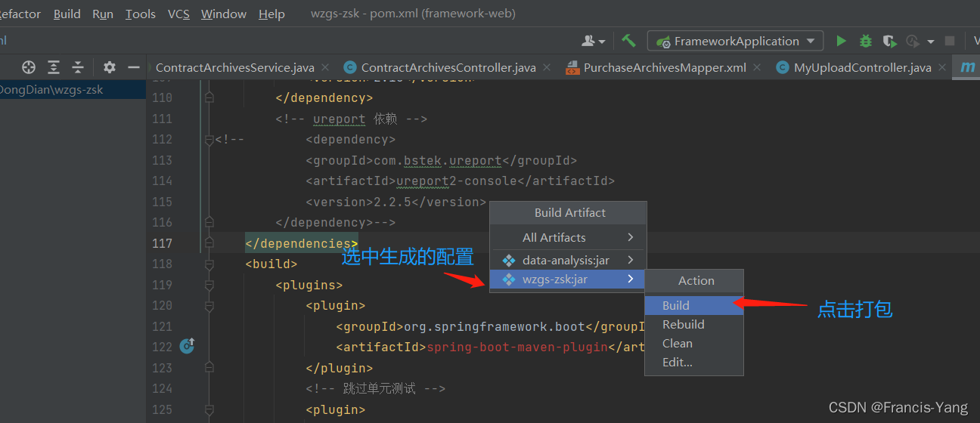980x423 pixels.
Task: Select the pom.xml Maven tab
Action: (x=968, y=67)
